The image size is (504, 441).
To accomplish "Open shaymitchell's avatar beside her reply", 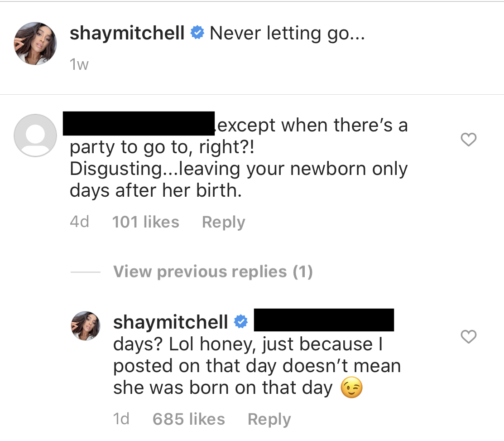I will point(86,325).
